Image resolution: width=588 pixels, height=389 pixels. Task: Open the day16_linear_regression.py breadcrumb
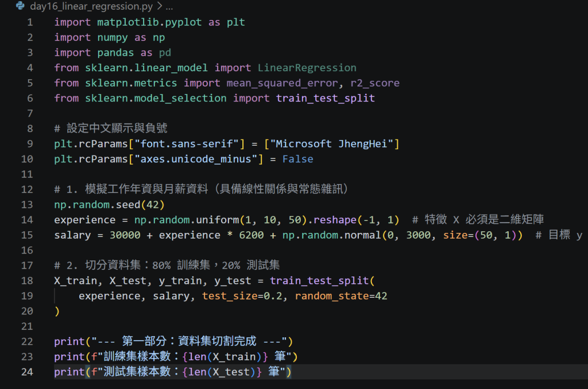pos(91,6)
